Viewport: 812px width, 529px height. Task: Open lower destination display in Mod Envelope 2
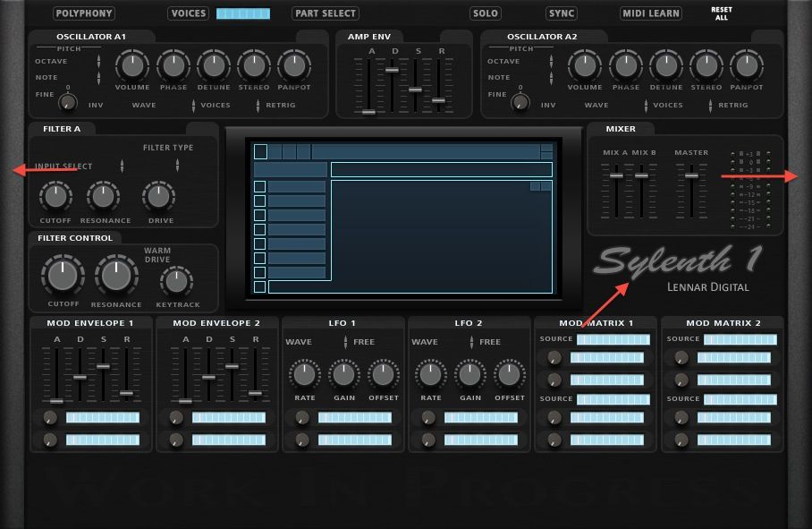coord(229,439)
